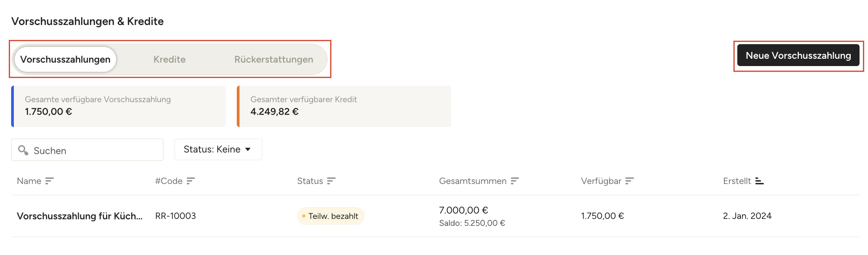The height and width of the screenshot is (255, 868).
Task: Select the Gesamte verfügbare Vorschusszahlung card
Action: tap(118, 106)
